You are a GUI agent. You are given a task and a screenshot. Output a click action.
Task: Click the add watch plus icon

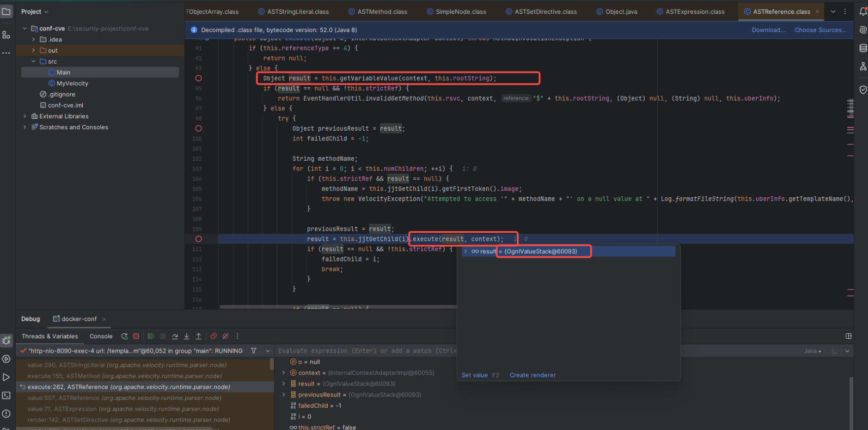pos(834,351)
